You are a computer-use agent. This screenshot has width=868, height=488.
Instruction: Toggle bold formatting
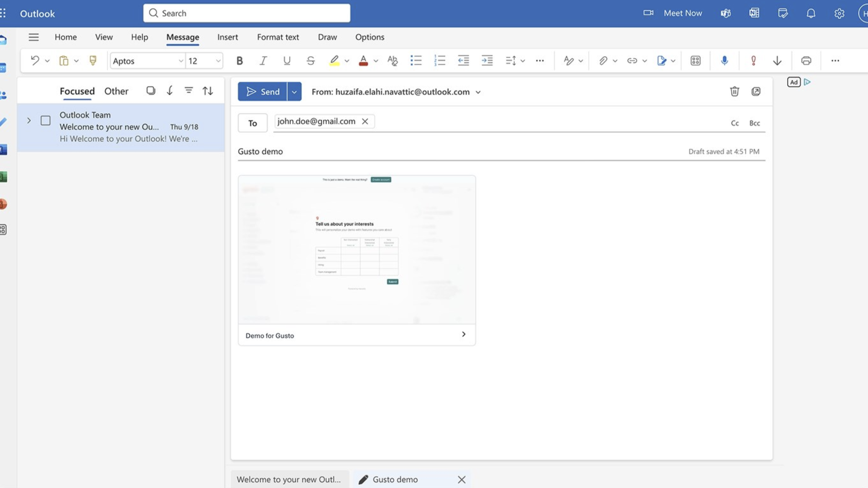coord(239,60)
